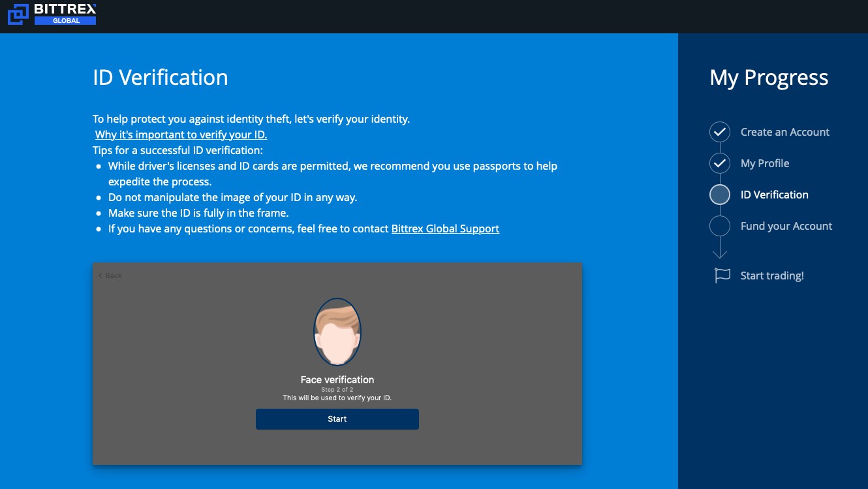
Task: Click the My Profile checkmark icon
Action: point(720,163)
